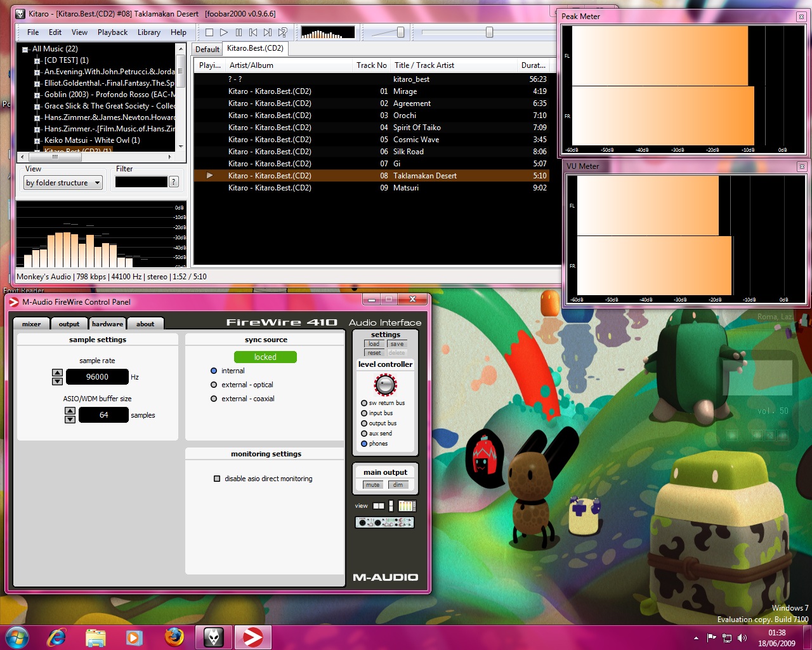The height and width of the screenshot is (650, 812).
Task: Skip to the next track
Action: 268,32
